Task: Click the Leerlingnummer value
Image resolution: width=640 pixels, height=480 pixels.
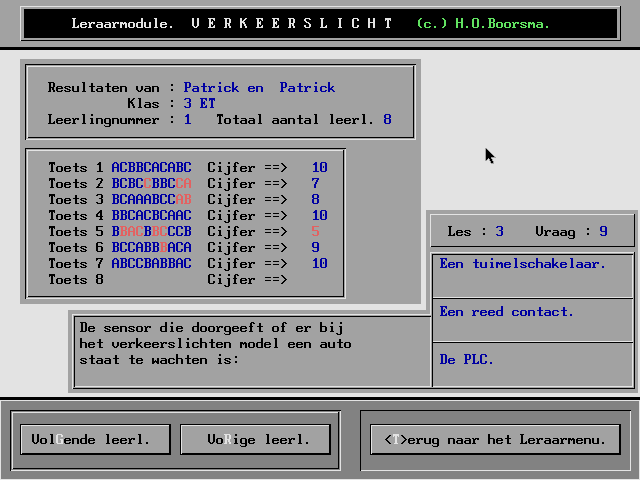Action: pyautogui.click(x=187, y=120)
